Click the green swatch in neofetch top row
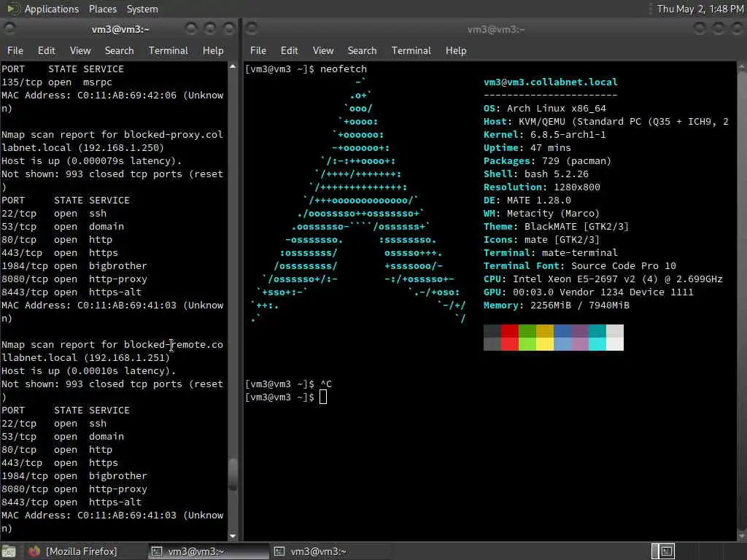The width and height of the screenshot is (747, 560). (x=527, y=330)
